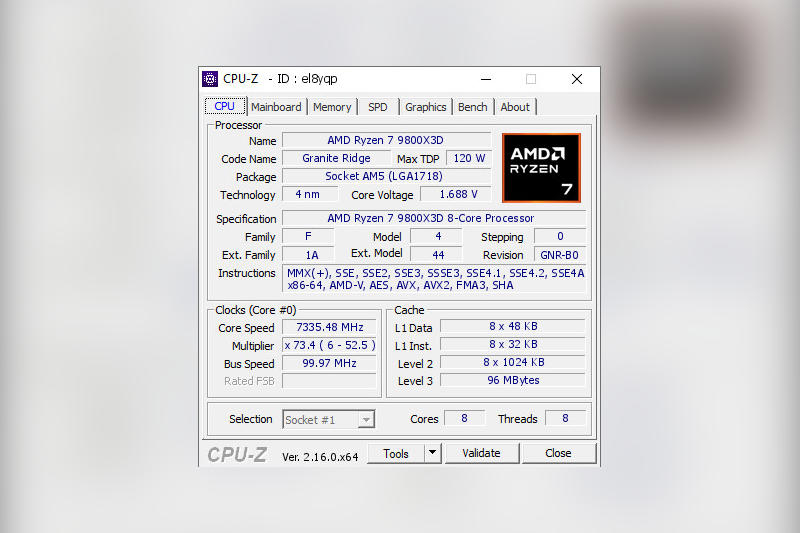Select the SPD tab

tap(378, 107)
